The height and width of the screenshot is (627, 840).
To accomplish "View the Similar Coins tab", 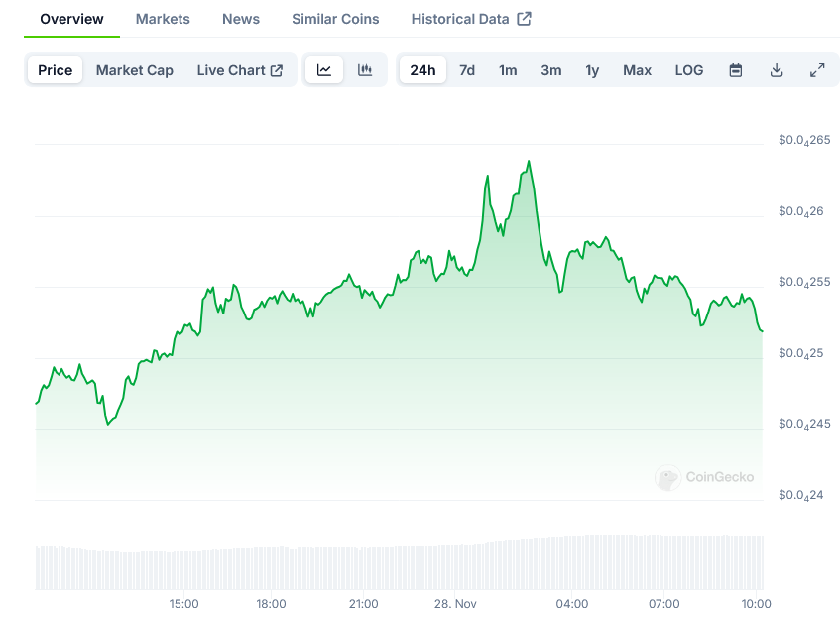I will pos(335,19).
